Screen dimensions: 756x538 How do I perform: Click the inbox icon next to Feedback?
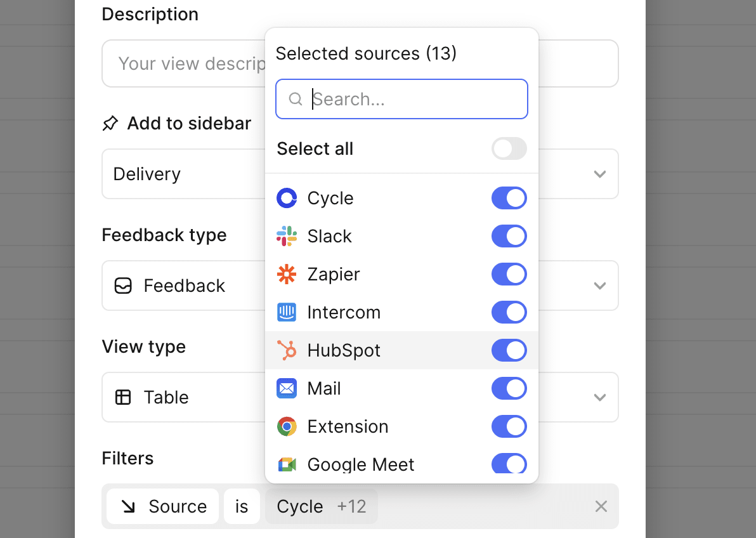[123, 285]
